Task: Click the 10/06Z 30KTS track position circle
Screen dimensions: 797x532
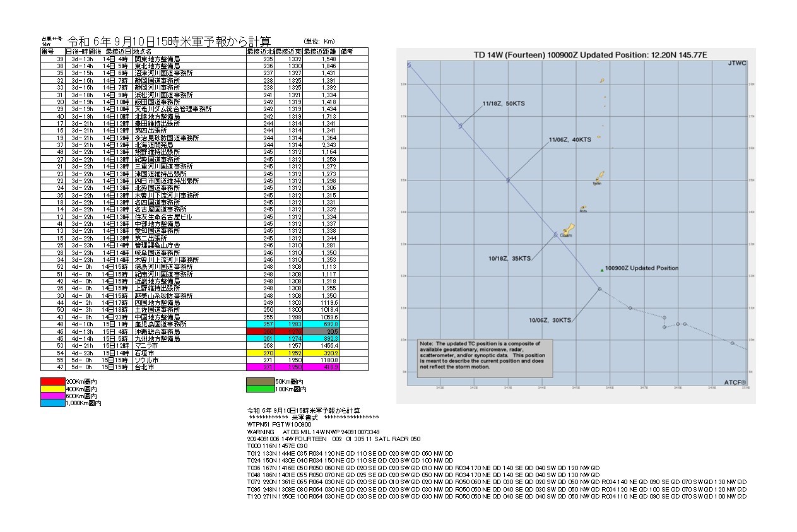Action: tap(599, 289)
